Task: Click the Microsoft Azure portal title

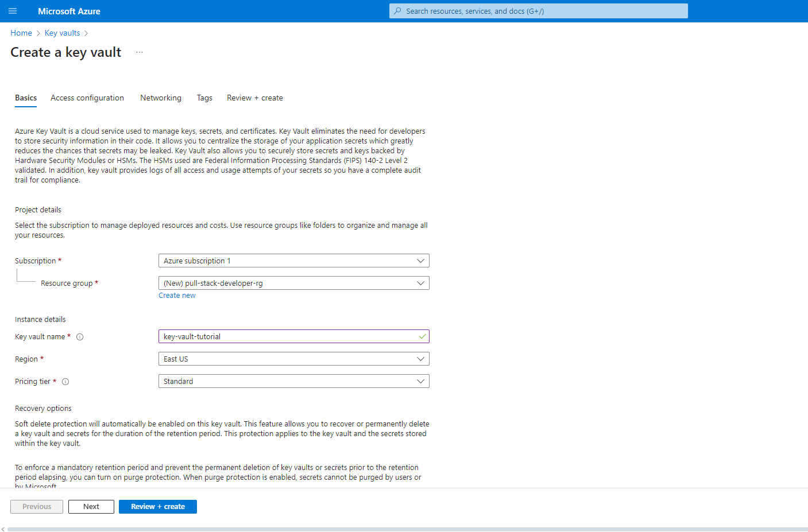Action: click(x=69, y=11)
